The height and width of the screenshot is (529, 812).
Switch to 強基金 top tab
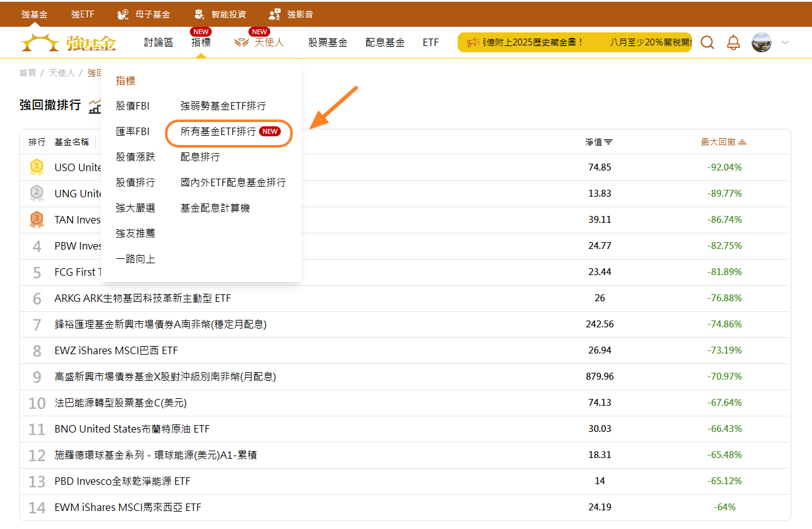(34, 14)
